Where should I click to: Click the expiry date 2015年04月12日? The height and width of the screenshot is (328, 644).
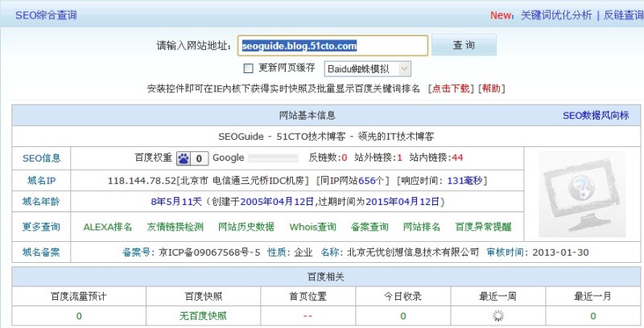[402, 202]
